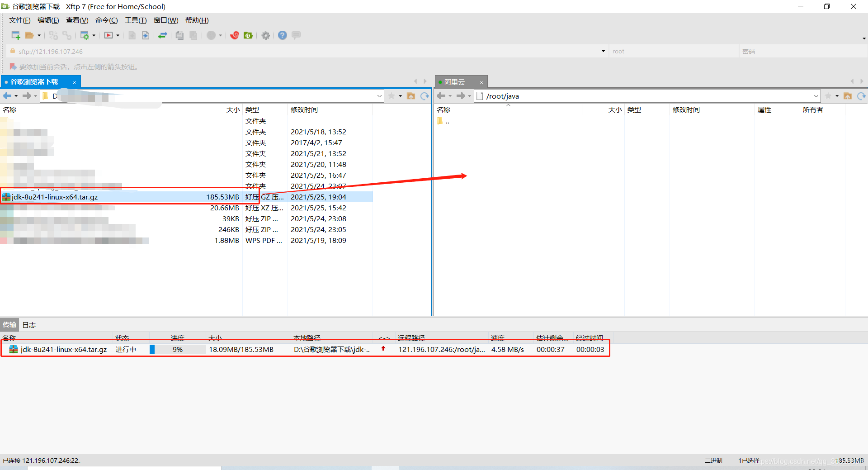Click the upload page blue arrow icon

146,35
